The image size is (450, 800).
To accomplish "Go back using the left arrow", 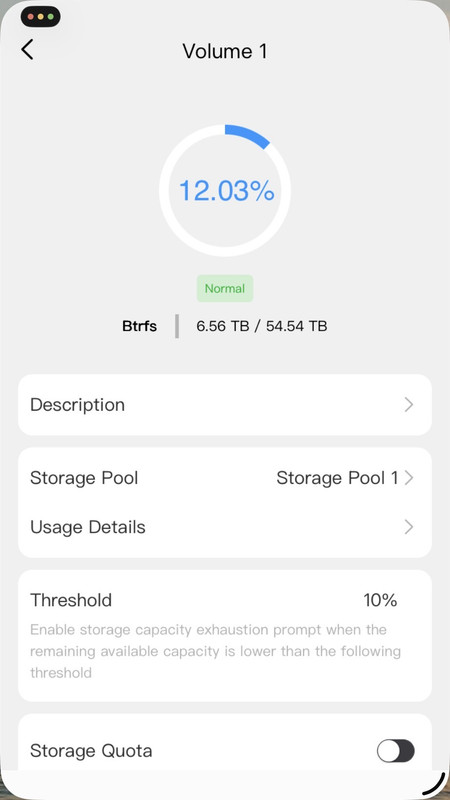I will (x=28, y=50).
